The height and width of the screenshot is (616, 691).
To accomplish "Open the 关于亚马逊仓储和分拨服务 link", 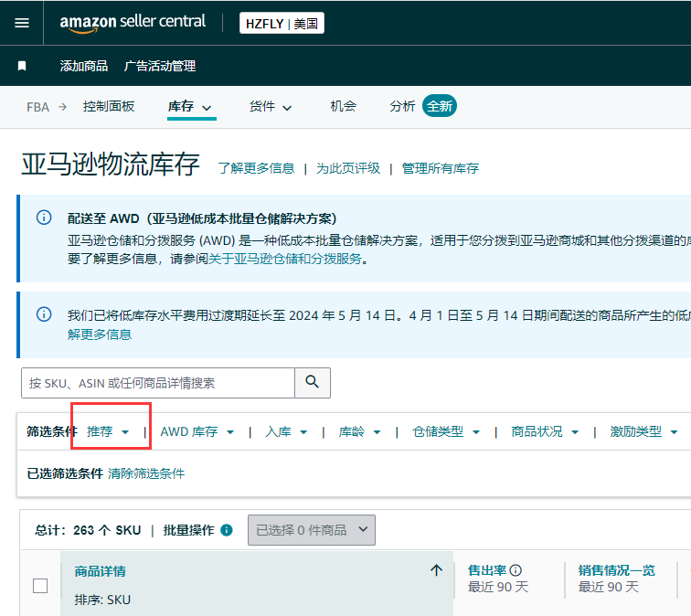I will click(285, 259).
